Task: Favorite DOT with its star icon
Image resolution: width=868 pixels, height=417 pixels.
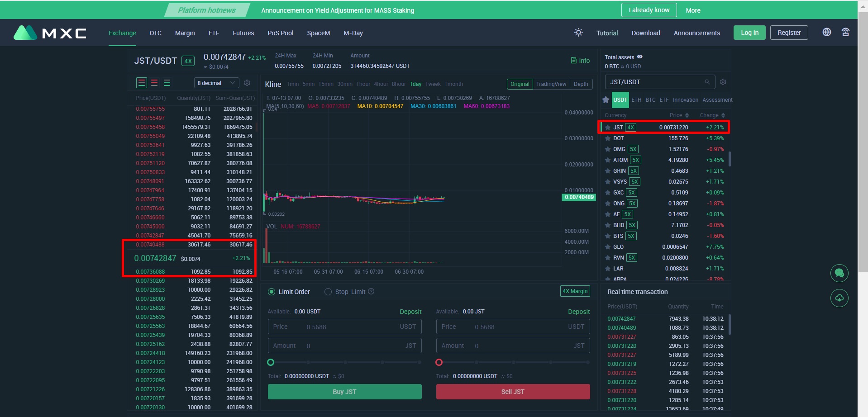Action: pyautogui.click(x=608, y=138)
